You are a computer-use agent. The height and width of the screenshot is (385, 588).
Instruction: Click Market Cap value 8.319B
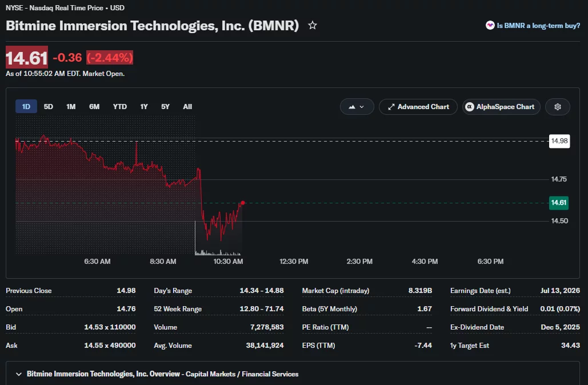pyautogui.click(x=420, y=291)
